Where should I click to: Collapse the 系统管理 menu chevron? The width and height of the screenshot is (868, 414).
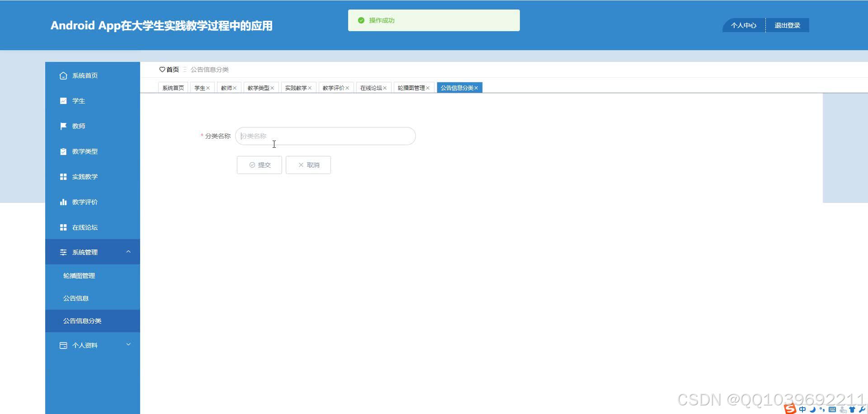(129, 252)
